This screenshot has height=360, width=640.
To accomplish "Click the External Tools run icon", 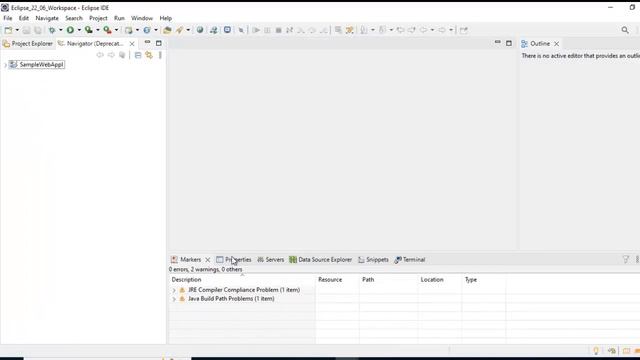I will pyautogui.click(x=107, y=30).
